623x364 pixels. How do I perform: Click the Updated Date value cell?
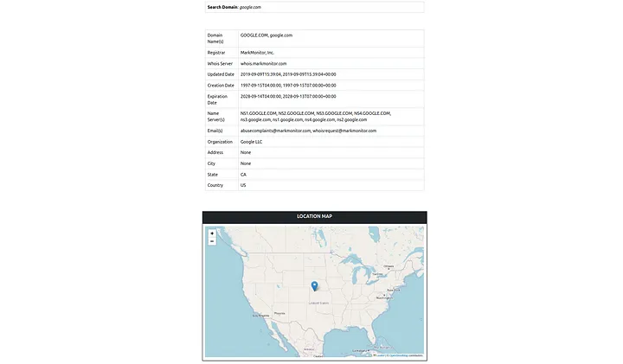[331, 74]
